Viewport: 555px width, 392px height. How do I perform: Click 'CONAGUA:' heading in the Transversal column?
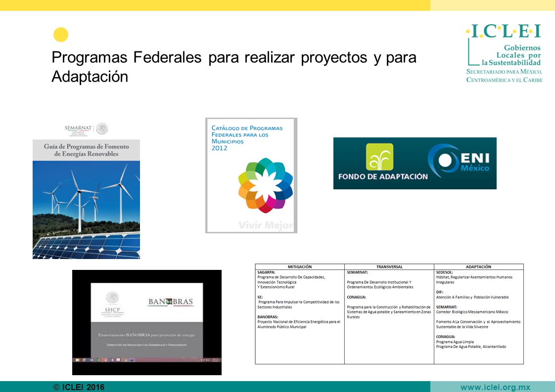(357, 297)
